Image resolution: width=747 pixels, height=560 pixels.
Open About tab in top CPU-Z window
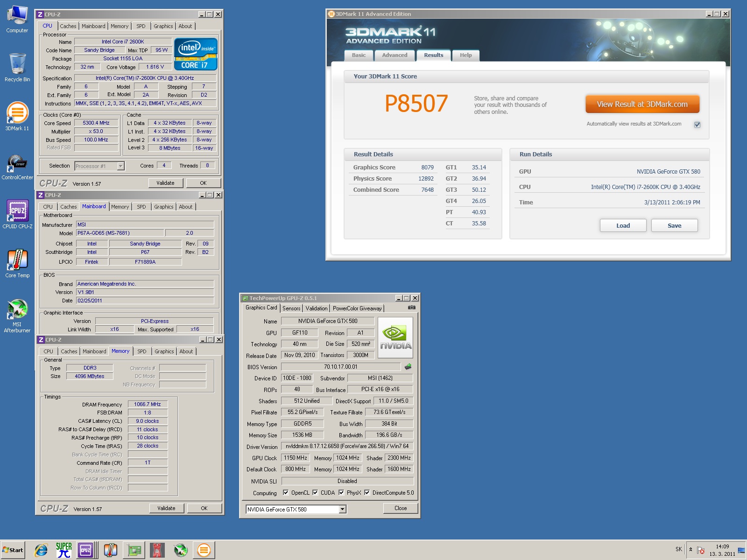click(185, 26)
